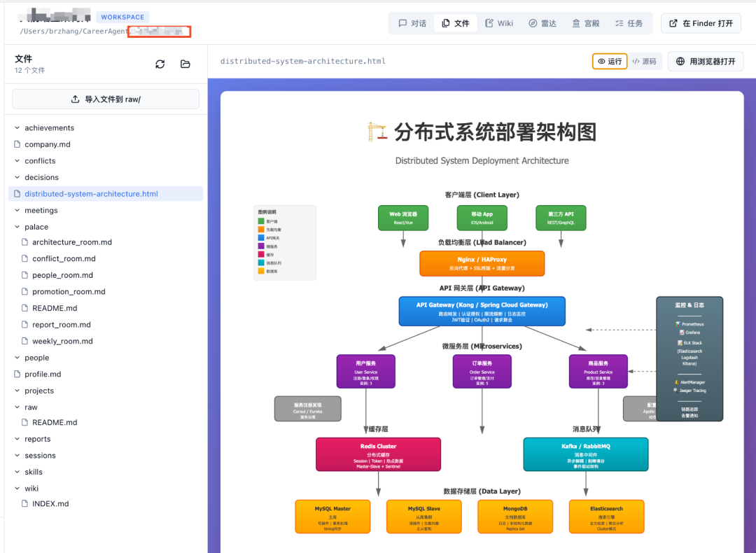Open people_room.md file

63,275
